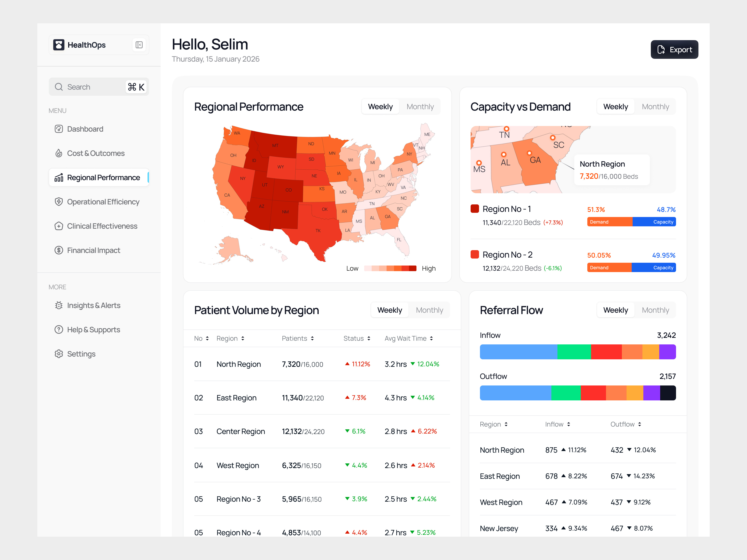
Task: Click the Settings gear icon
Action: 59,354
